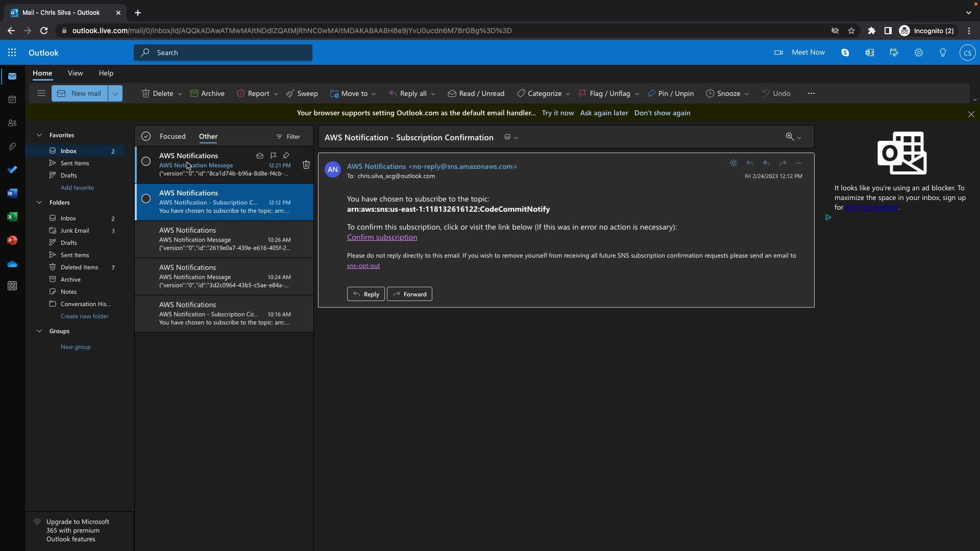The height and width of the screenshot is (551, 980).
Task: Toggle the select all messages circle
Action: pos(146,136)
